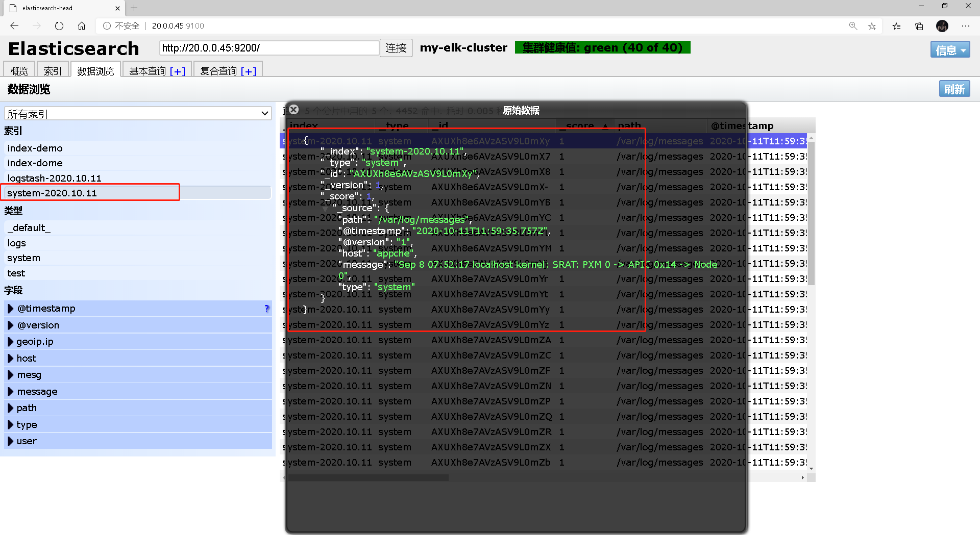This screenshot has height=535, width=980.
Task: Show the not-secure site info icon
Action: coord(107,26)
